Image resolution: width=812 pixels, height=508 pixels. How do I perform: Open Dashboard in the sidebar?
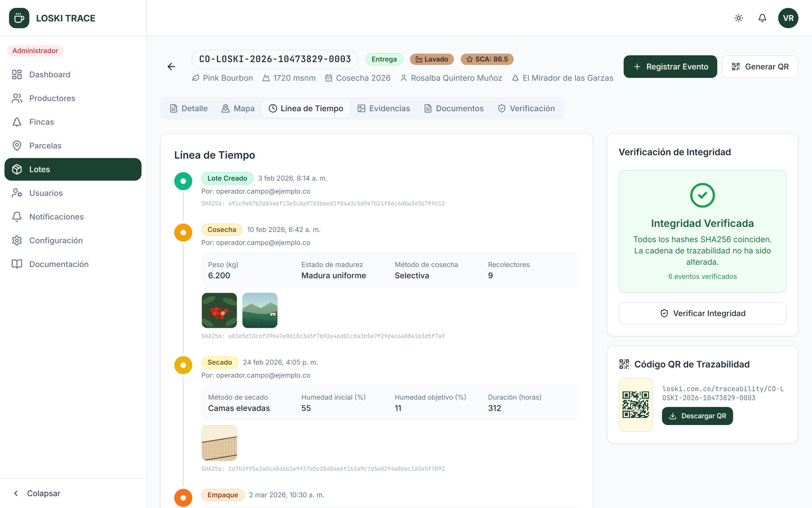coord(73,75)
